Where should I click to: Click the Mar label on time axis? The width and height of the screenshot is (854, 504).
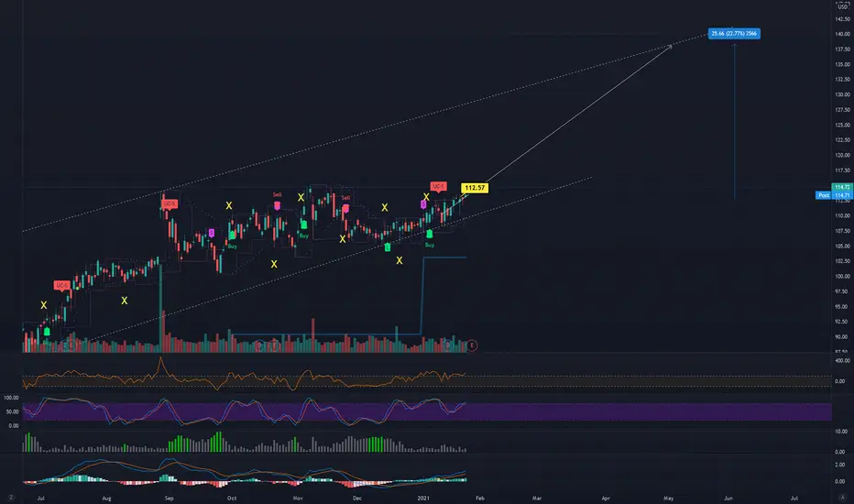click(537, 498)
